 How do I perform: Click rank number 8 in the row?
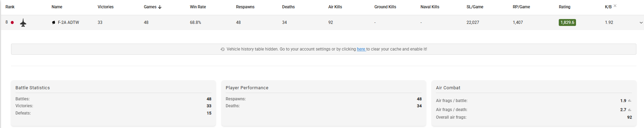(x=7, y=22)
